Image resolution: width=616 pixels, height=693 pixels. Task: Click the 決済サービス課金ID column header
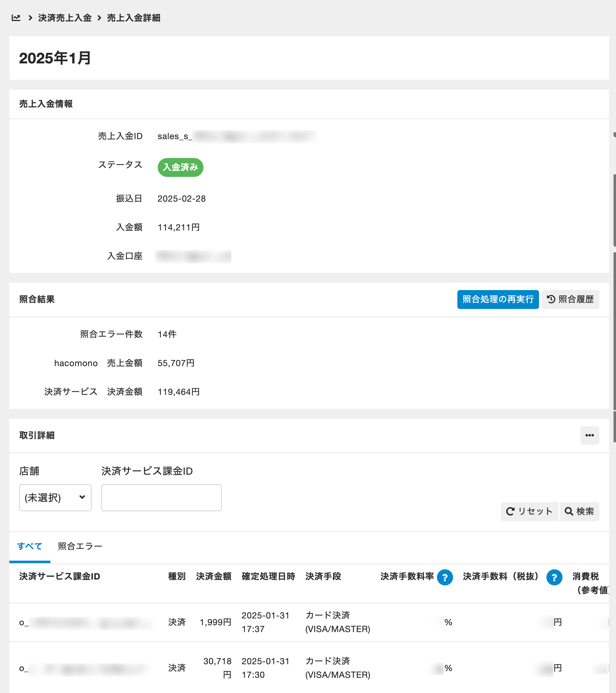pos(60,576)
